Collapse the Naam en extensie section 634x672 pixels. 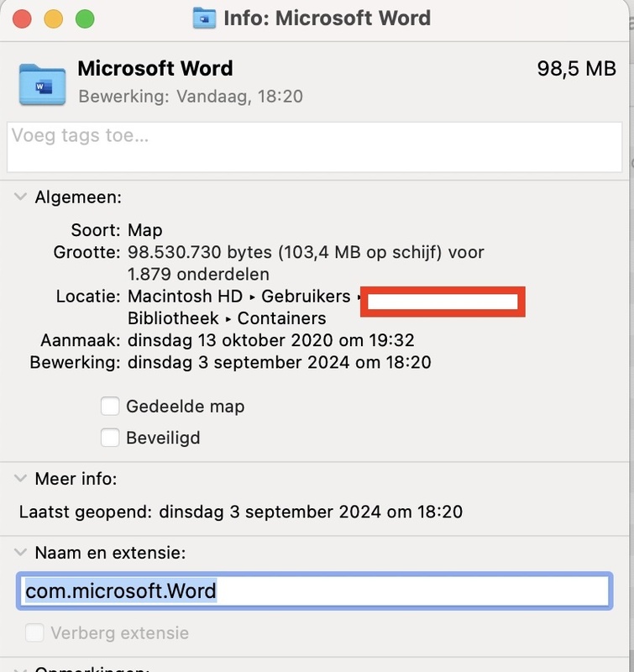point(20,552)
